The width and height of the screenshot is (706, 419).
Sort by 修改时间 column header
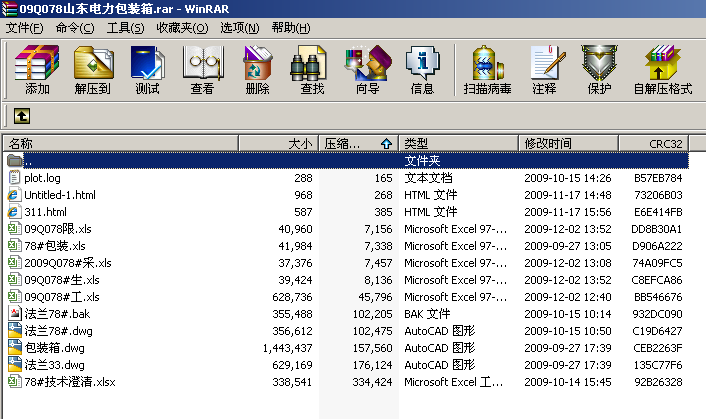coord(568,144)
